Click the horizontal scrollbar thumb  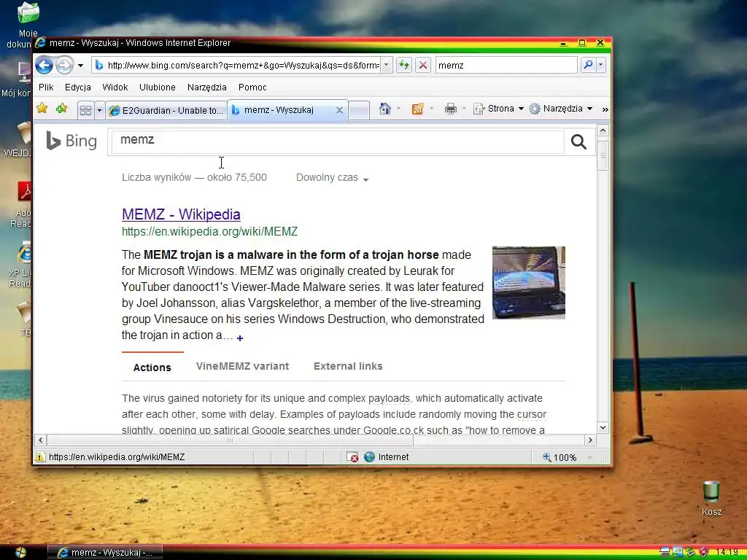(x=230, y=440)
